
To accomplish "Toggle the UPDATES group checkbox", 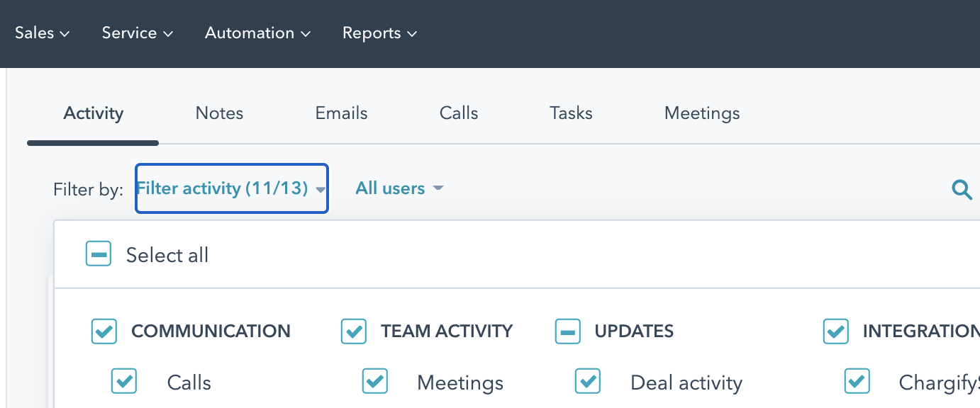I will click(567, 331).
